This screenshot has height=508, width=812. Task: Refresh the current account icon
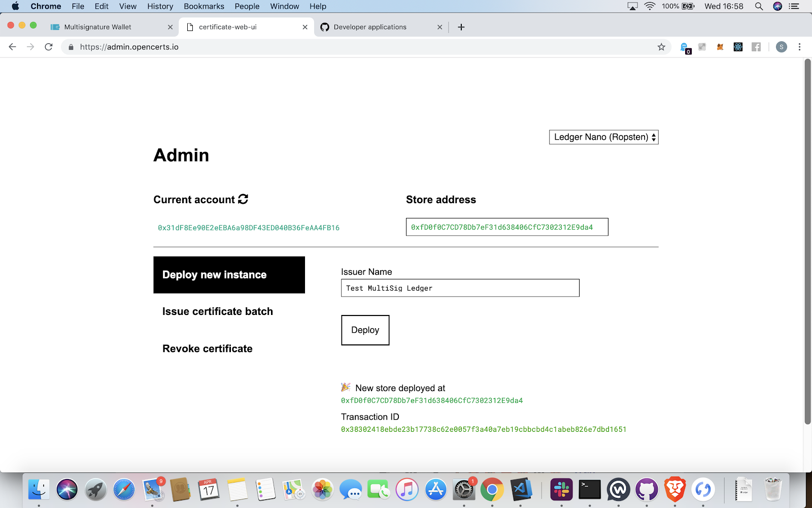point(243,199)
